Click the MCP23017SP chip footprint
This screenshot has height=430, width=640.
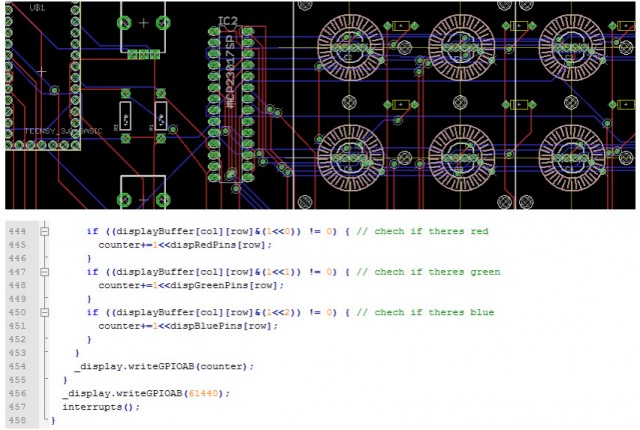[x=230, y=100]
